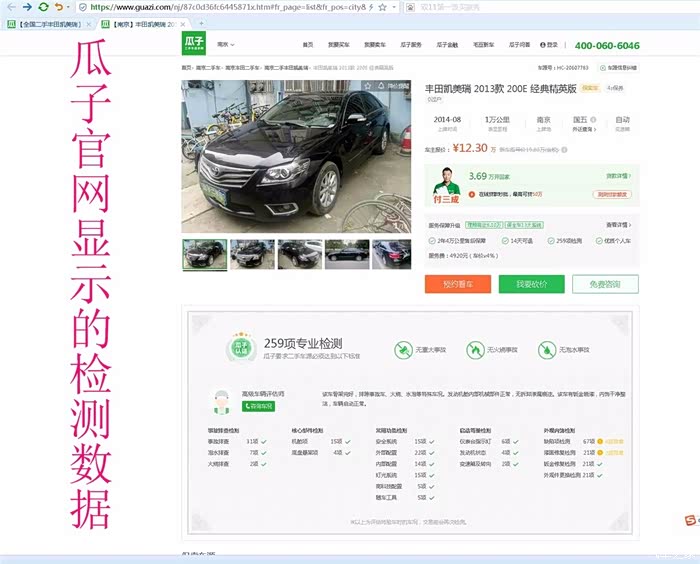This screenshot has width=700, height=564.
Task: Click the browser search box
Action: 554,7
